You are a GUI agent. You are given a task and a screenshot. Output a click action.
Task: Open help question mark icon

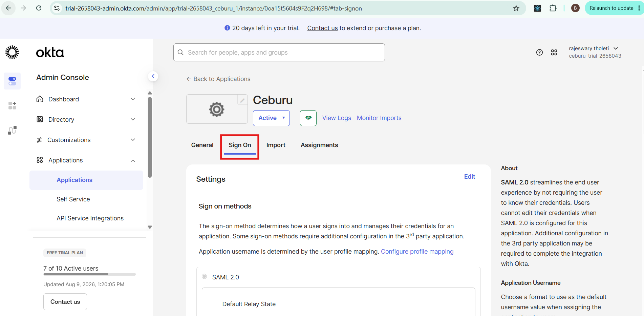tap(539, 52)
